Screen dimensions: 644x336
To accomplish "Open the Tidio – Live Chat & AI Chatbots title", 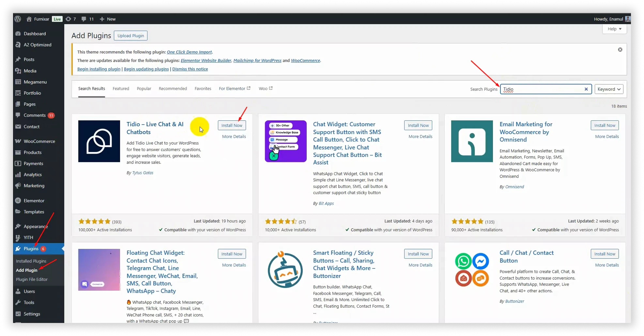I will [155, 128].
